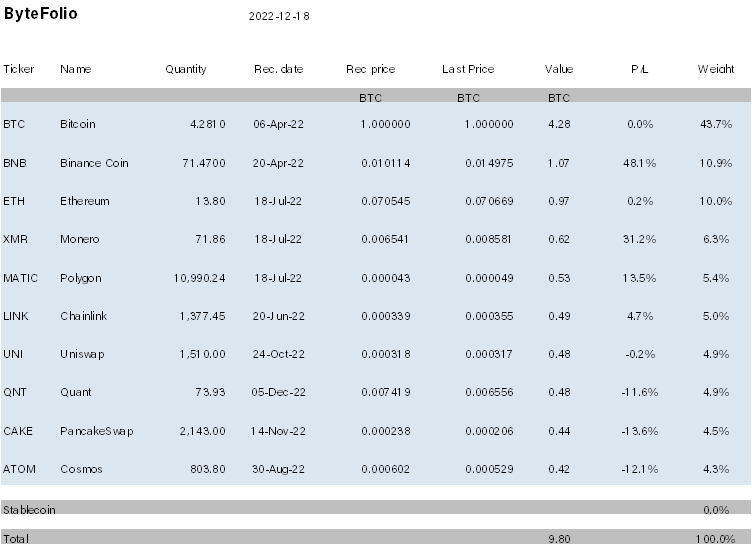This screenshot has height=545, width=752.
Task: Select the Uniswap name cell
Action: click(x=82, y=355)
